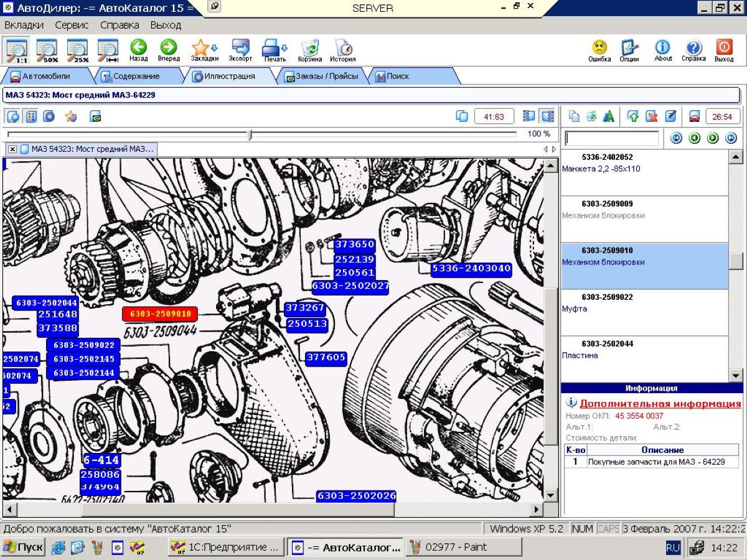Open the Закладки dropdown arrow
747x560 pixels.
coord(215,49)
